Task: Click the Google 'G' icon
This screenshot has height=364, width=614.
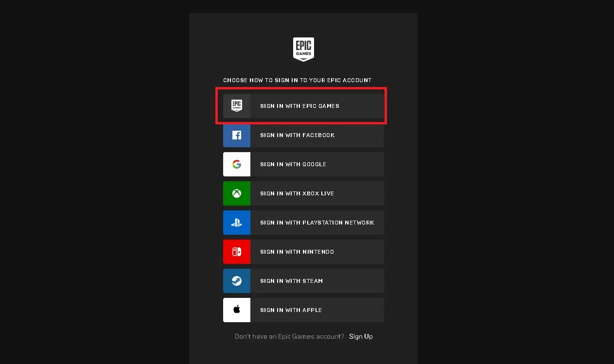Action: (x=237, y=164)
